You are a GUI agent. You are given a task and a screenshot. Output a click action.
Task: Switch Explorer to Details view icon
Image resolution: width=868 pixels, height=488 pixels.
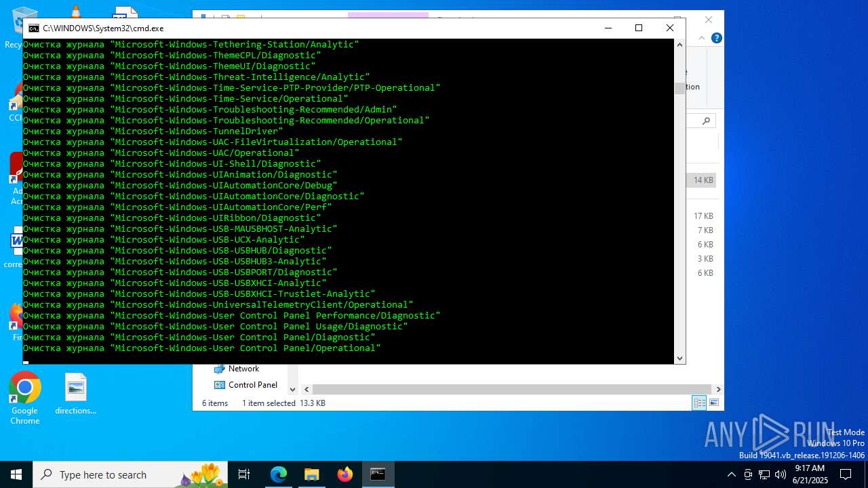point(699,403)
